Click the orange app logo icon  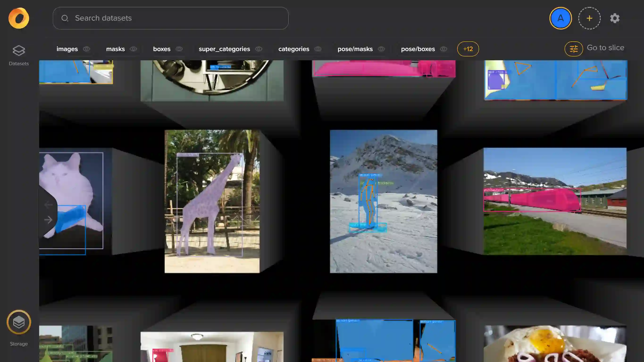coord(19,18)
